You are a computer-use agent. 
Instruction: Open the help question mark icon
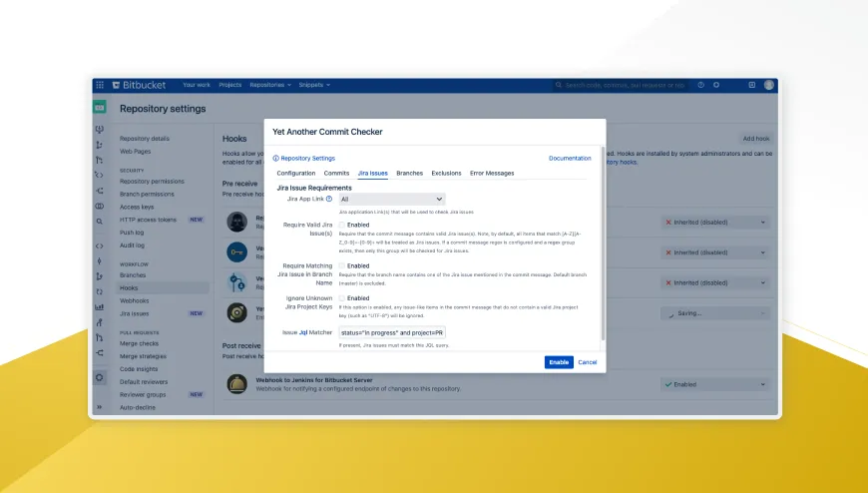(700, 85)
